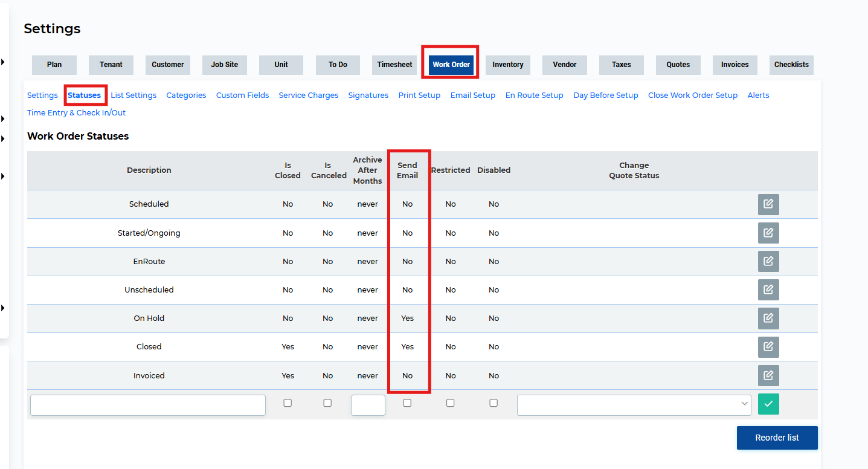Open the Customer settings tab
The height and width of the screenshot is (469, 868).
168,65
